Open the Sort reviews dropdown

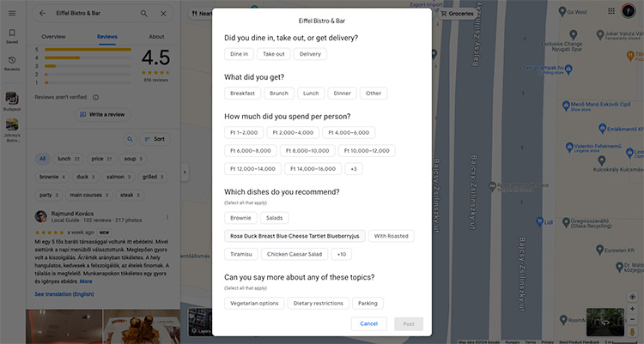tap(155, 139)
